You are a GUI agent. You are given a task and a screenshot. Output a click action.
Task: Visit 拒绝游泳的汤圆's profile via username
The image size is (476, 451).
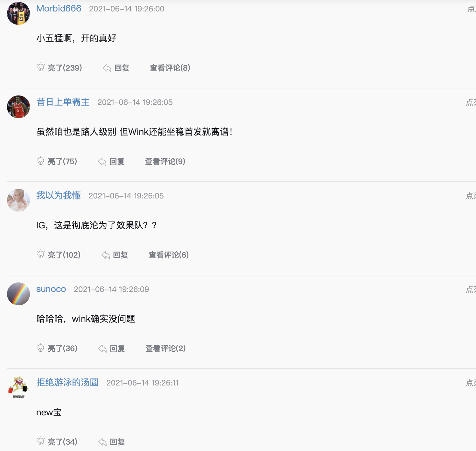(67, 382)
